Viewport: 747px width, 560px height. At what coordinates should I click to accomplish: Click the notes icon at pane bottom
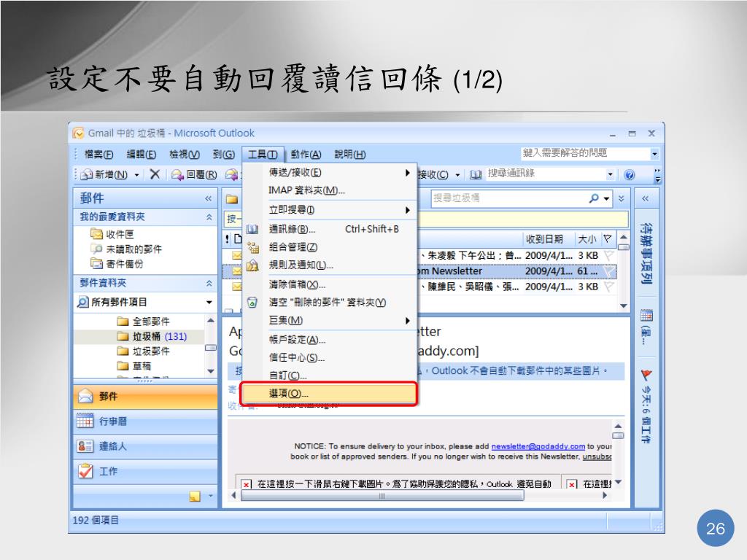(x=195, y=496)
